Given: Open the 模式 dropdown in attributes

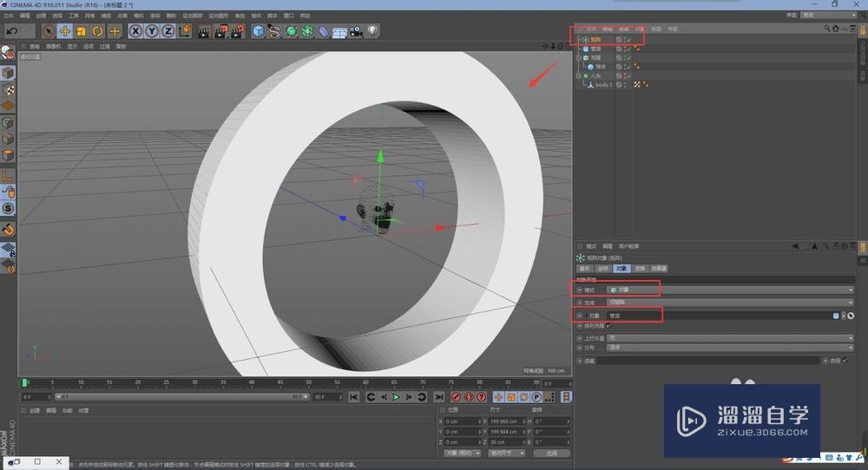Looking at the screenshot, I should [x=731, y=290].
